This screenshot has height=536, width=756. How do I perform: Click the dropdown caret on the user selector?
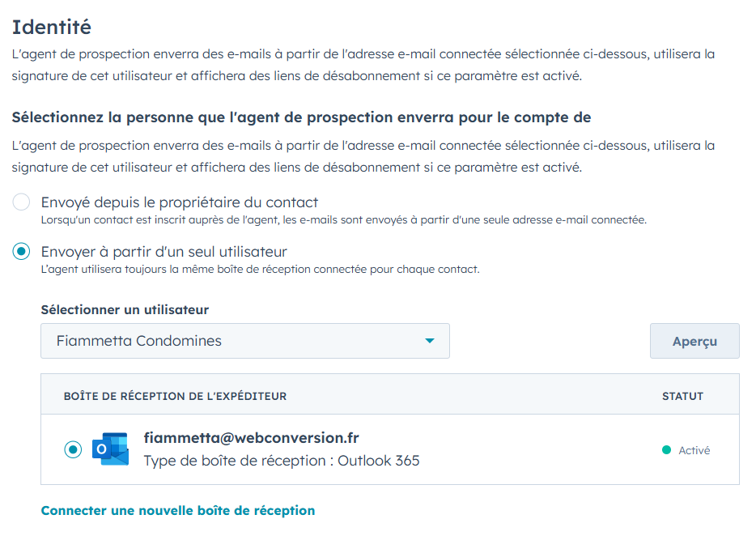coord(430,341)
